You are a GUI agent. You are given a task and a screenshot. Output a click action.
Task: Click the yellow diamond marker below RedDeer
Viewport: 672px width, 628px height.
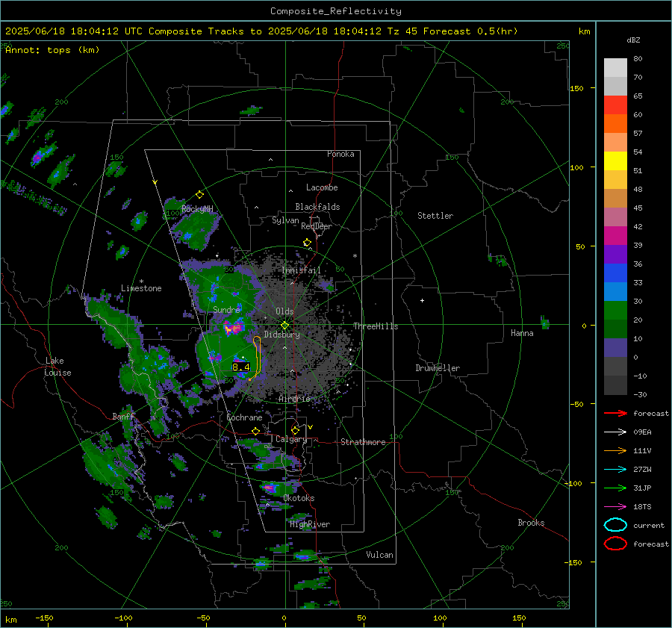click(x=307, y=243)
